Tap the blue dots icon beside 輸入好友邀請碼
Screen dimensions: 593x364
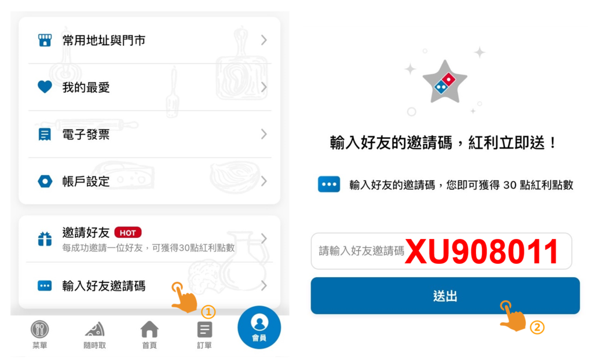click(45, 286)
